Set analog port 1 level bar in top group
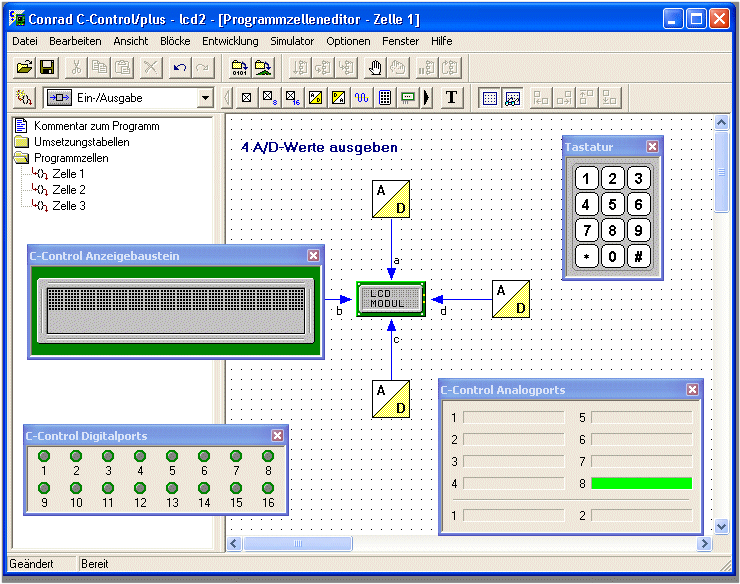The height and width of the screenshot is (584, 740). 513,417
